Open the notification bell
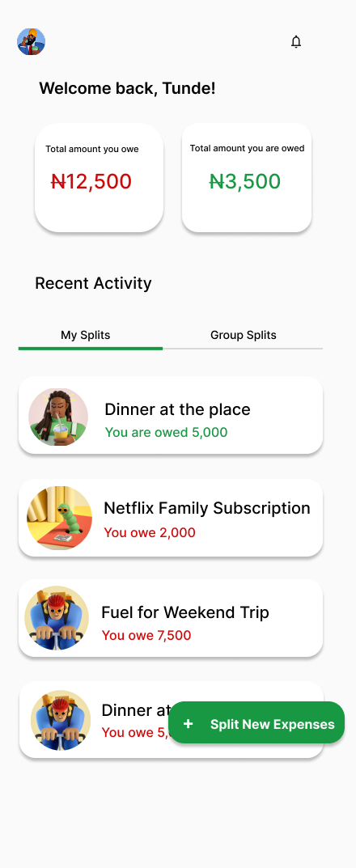356x868 pixels. coord(296,41)
